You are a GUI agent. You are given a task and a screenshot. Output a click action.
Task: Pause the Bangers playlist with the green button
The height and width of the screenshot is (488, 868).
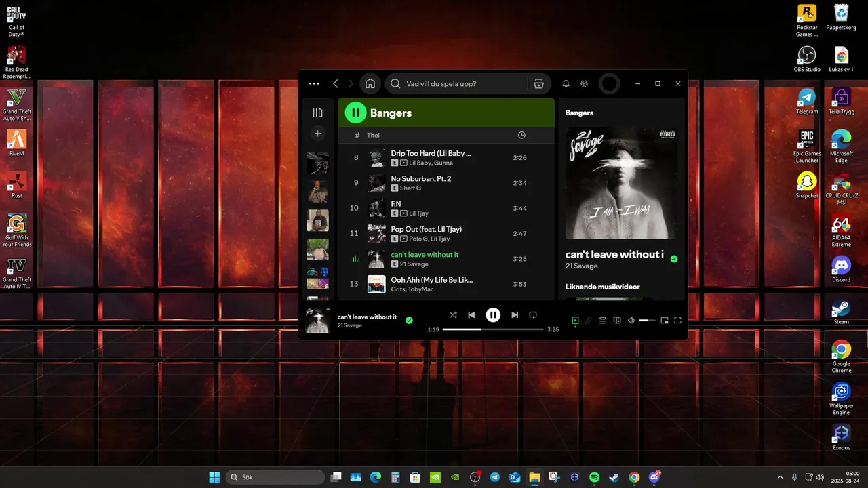point(355,113)
